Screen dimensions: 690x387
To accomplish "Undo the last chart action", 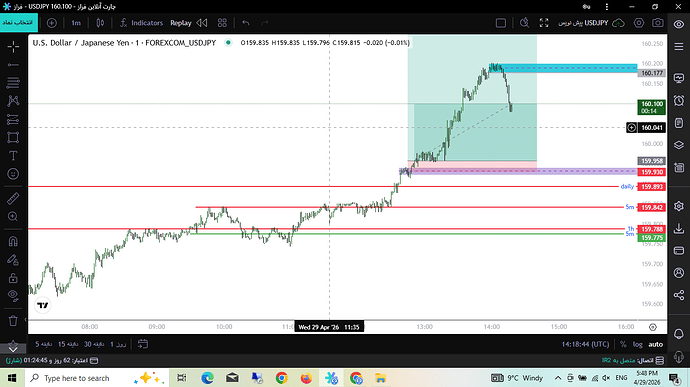I will pos(246,23).
